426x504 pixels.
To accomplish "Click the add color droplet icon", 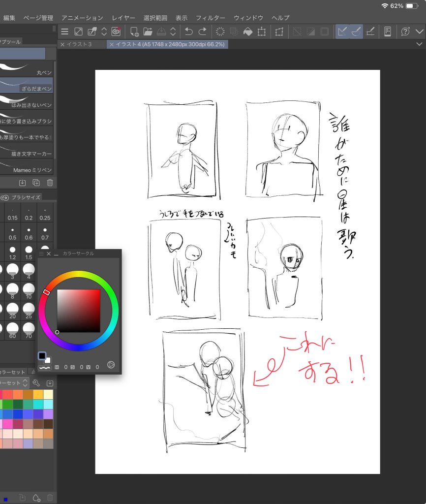I will tap(36, 498).
